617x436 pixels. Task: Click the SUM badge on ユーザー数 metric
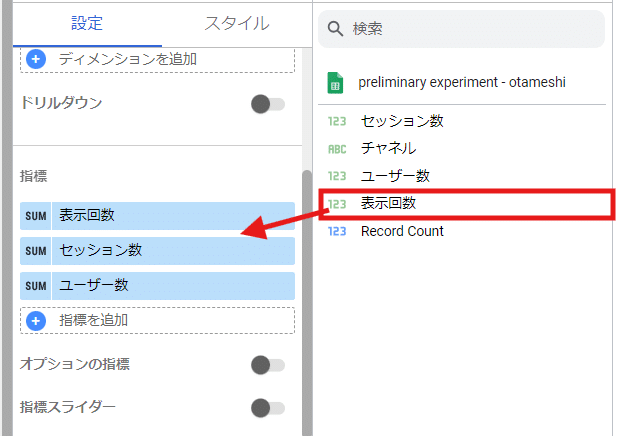(36, 286)
